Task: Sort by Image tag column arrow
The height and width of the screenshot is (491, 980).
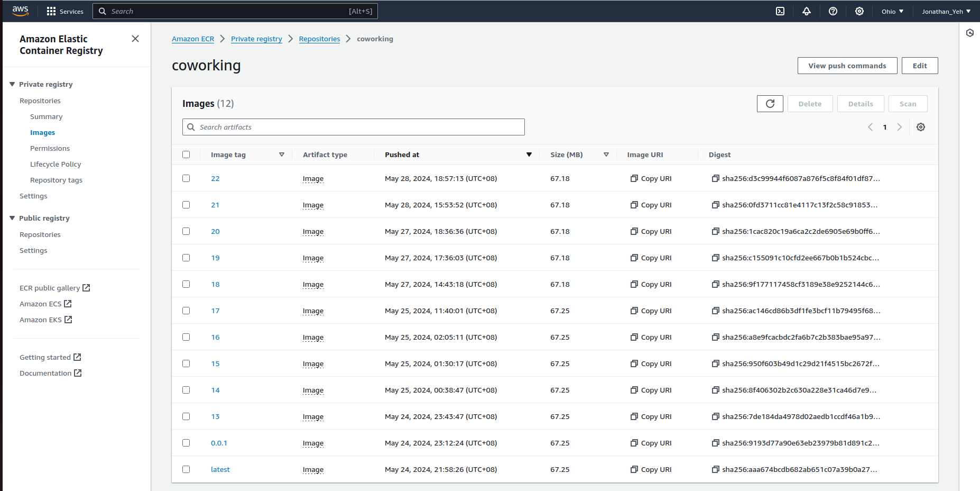Action: 282,154
